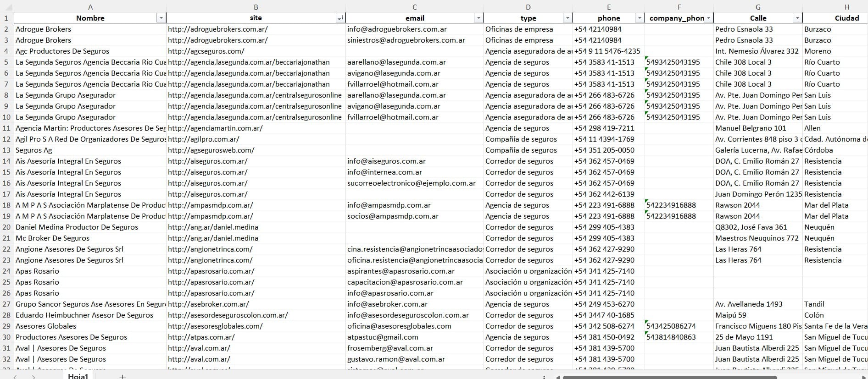Select the Manuel Belgrano 101 address cell

(x=758, y=128)
